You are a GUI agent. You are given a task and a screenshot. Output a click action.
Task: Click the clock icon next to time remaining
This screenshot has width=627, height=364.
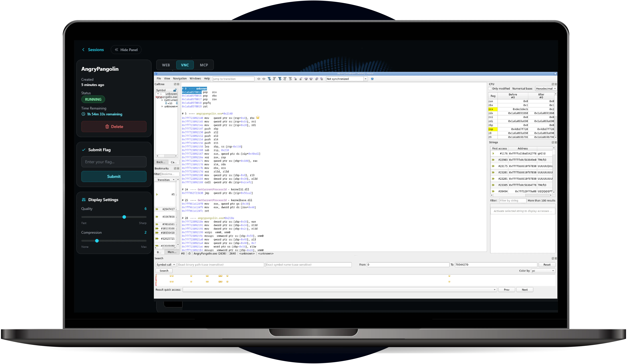(83, 114)
